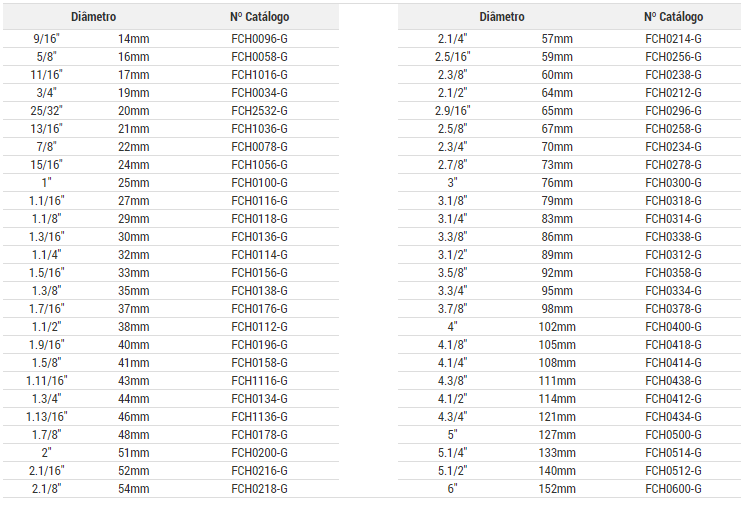Click the FCH0500-G catalog code
The width and height of the screenshot is (745, 505).
point(673,435)
